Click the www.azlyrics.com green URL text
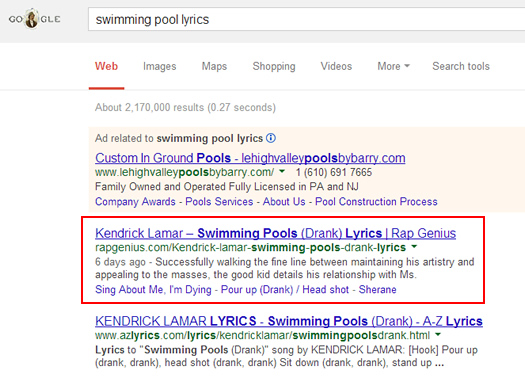The width and height of the screenshot is (525, 382). (262, 335)
